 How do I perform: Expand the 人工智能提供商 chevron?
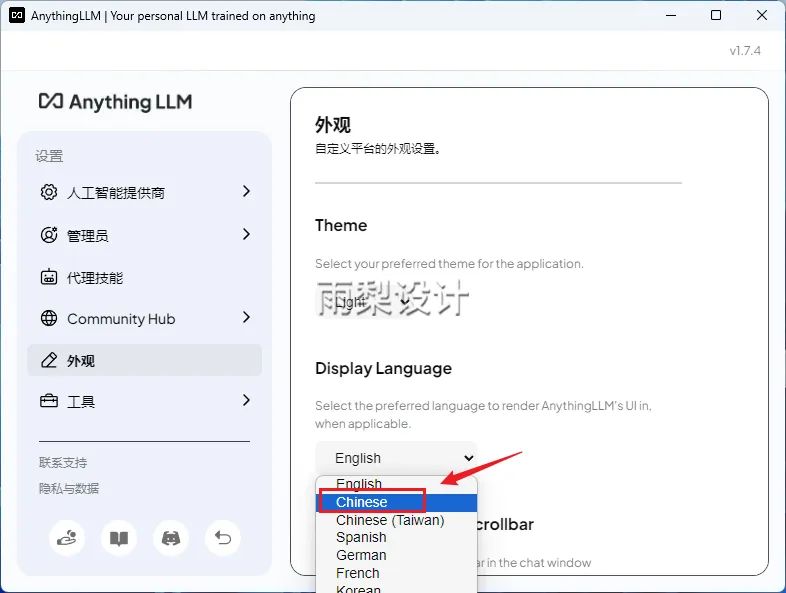246,191
